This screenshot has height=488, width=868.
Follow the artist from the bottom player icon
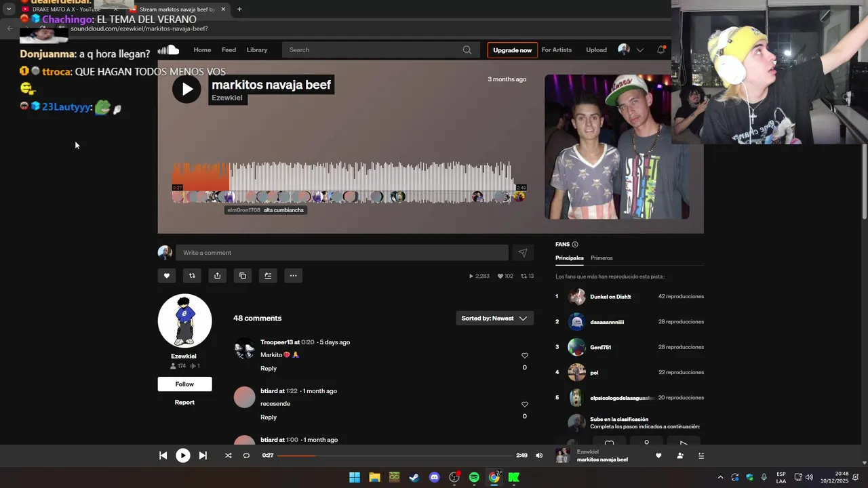[680, 455]
